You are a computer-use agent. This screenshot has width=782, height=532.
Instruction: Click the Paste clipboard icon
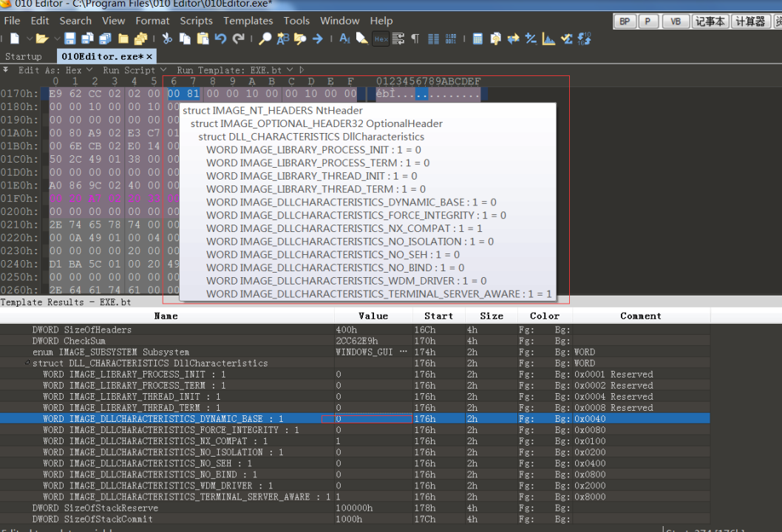point(202,38)
